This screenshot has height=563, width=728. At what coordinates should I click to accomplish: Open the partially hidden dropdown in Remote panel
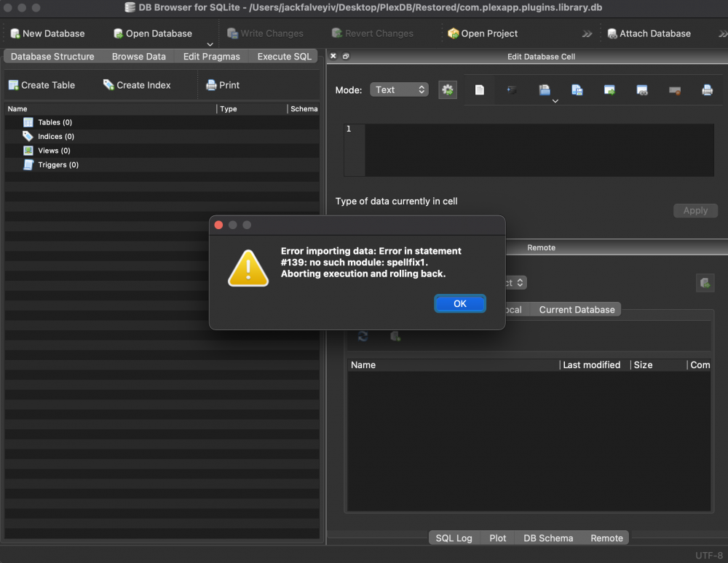click(x=516, y=282)
